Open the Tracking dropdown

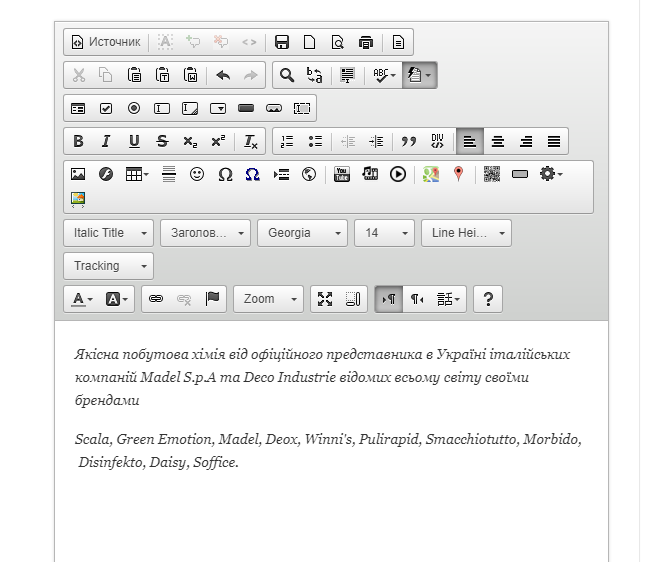point(109,266)
